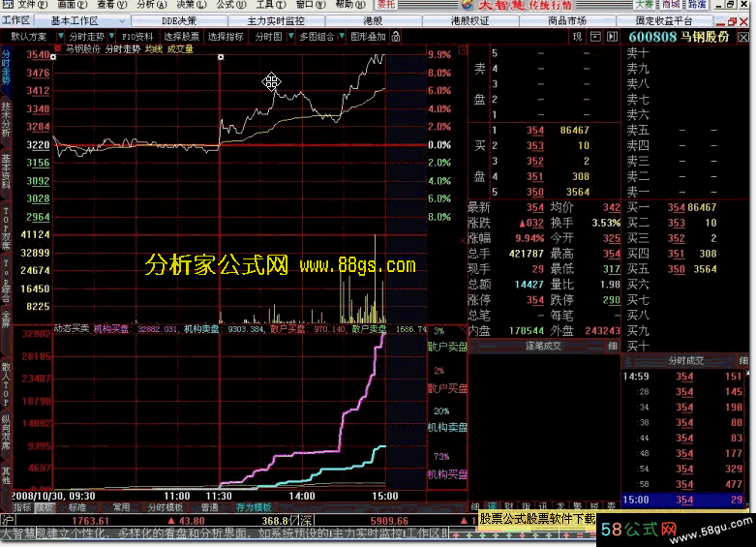756x547 pixels.
Task: Open the 公式 menu
Action: (x=231, y=4)
